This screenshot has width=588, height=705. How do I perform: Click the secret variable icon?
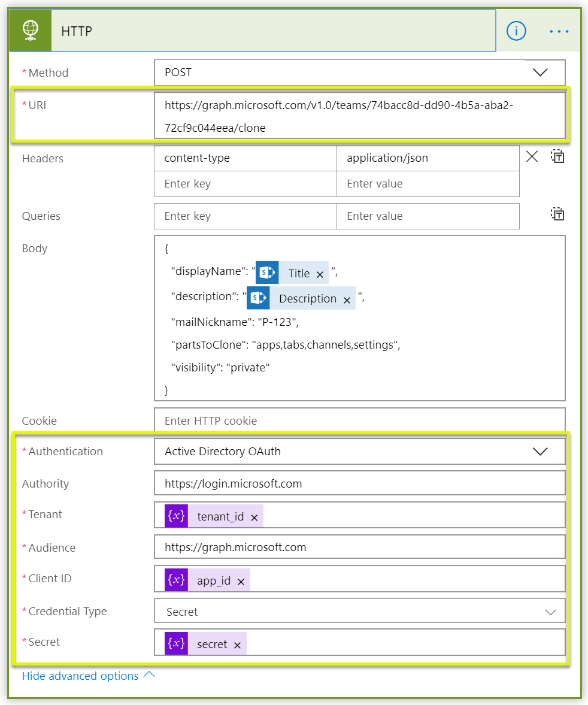click(176, 643)
